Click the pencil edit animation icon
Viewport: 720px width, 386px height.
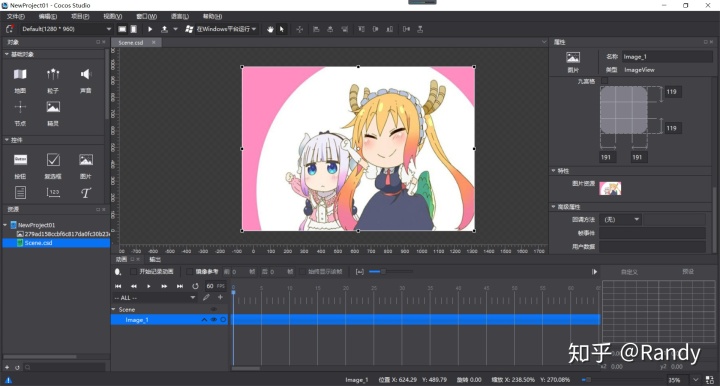pyautogui.click(x=206, y=297)
